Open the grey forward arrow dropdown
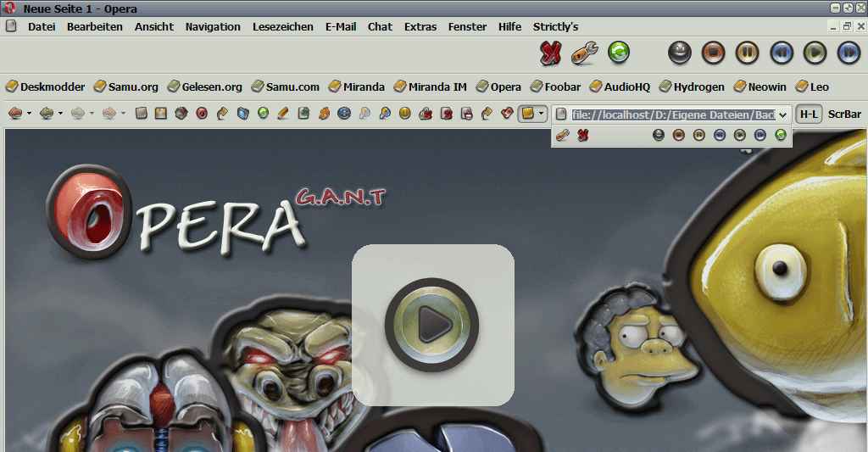Image resolution: width=868 pixels, height=452 pixels. [x=92, y=114]
